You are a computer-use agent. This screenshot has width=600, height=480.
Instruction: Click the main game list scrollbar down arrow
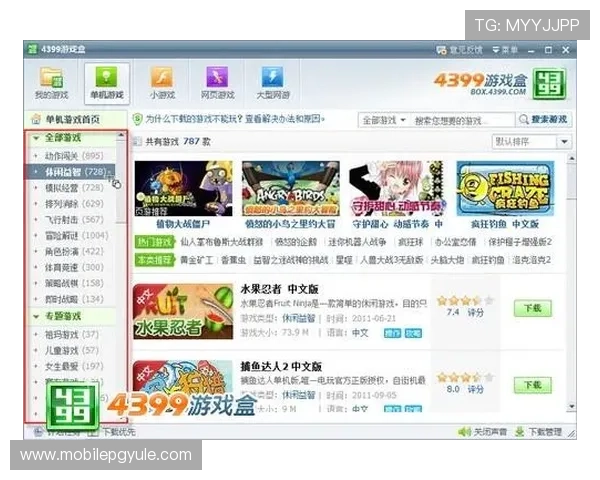tap(572, 406)
